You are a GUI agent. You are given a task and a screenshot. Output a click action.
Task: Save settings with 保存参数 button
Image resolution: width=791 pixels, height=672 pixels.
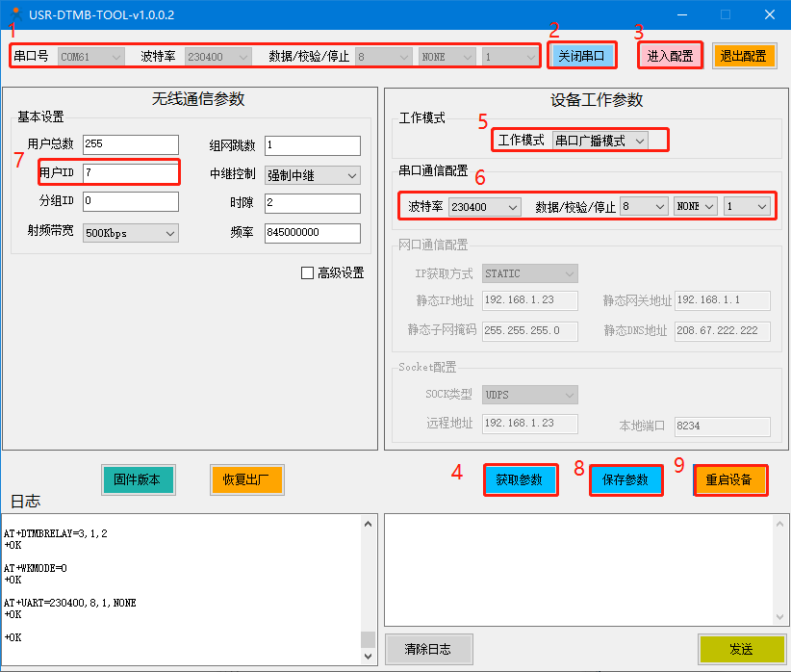pyautogui.click(x=625, y=479)
